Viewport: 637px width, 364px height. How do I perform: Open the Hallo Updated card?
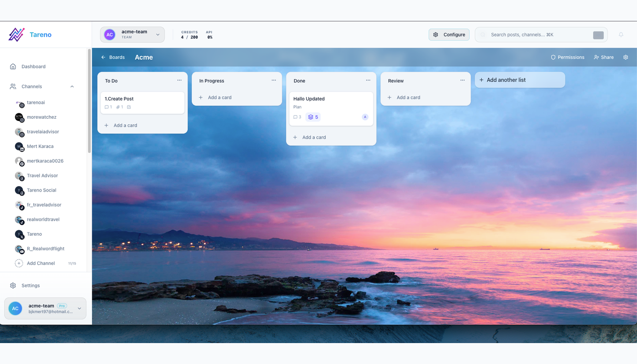pos(331,109)
